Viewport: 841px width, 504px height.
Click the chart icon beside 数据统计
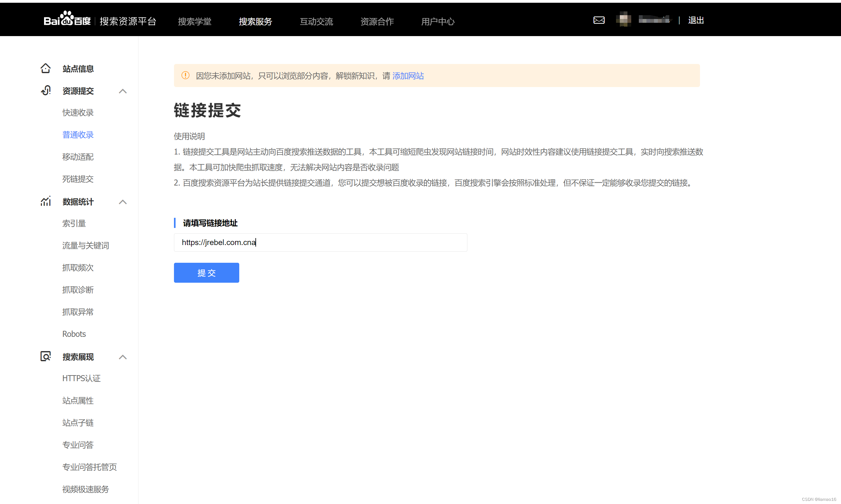46,201
